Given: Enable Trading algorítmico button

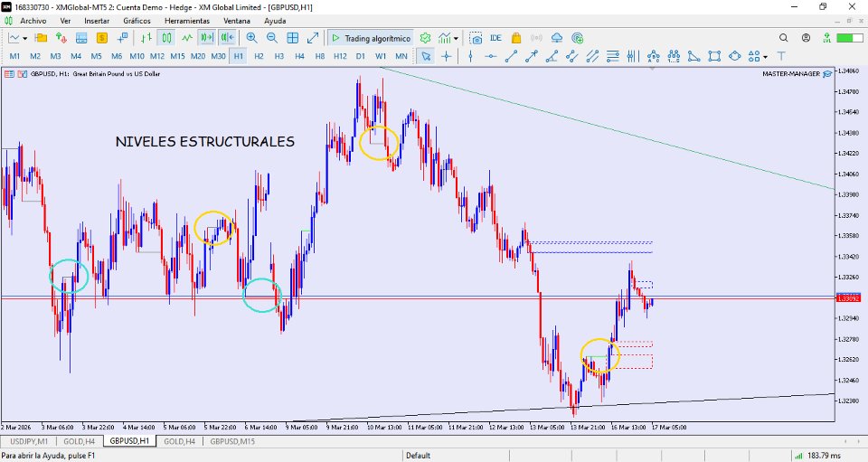Looking at the screenshot, I should coord(372,38).
